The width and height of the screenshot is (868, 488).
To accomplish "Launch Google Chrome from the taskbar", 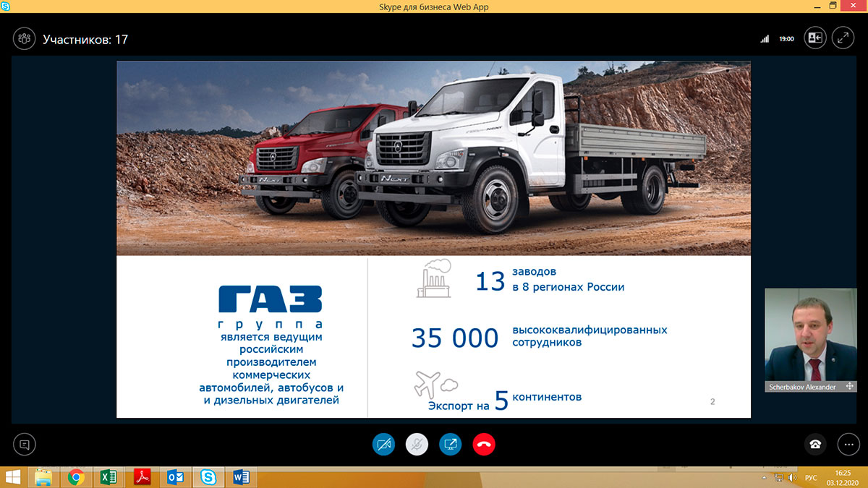I will [x=75, y=477].
